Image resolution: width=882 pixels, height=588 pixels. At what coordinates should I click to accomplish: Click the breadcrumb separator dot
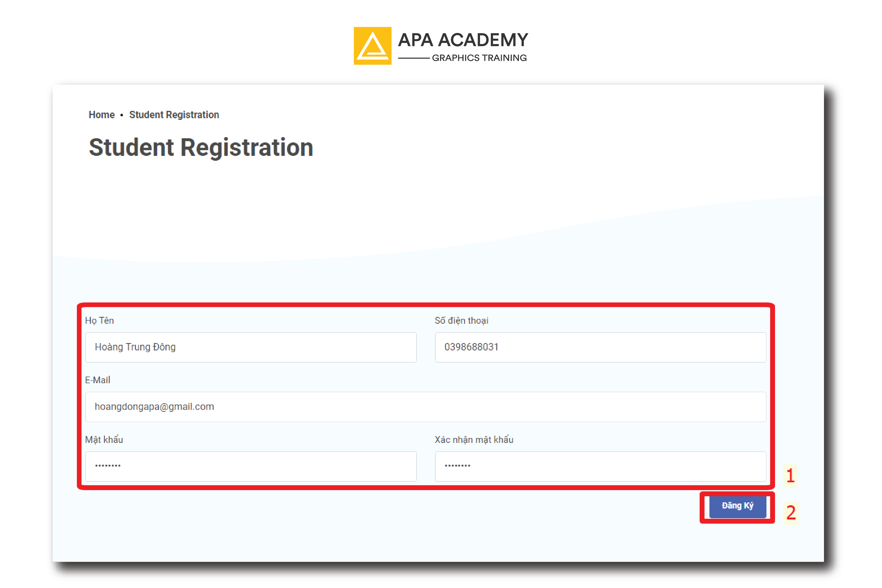pyautogui.click(x=122, y=115)
